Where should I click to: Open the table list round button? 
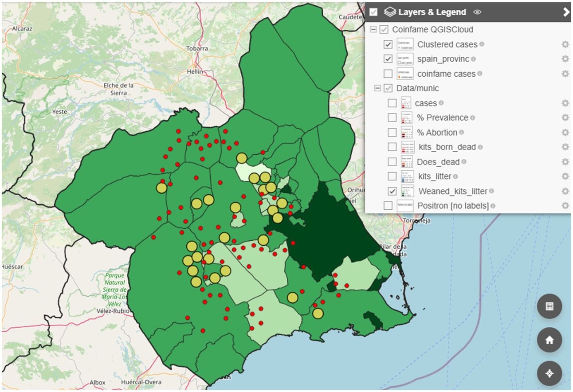(x=549, y=306)
